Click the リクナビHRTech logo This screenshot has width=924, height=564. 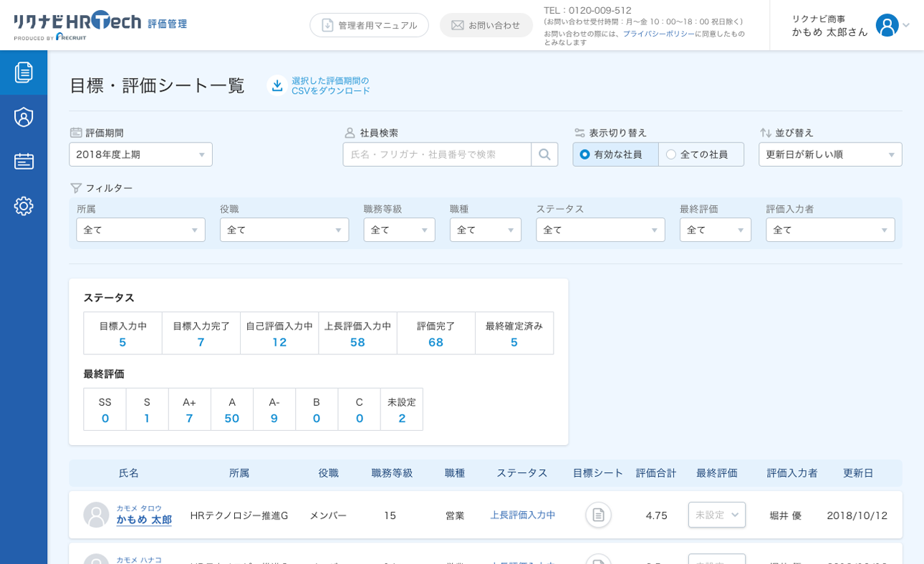(x=77, y=25)
